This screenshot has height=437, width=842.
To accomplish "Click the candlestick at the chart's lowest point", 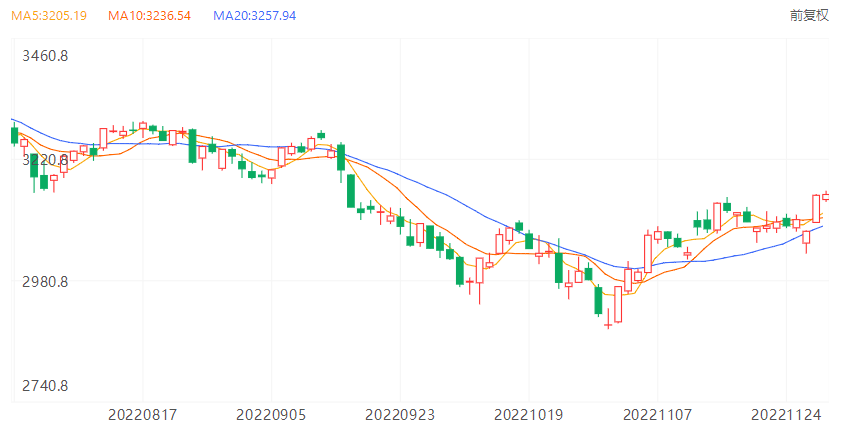I will [608, 323].
